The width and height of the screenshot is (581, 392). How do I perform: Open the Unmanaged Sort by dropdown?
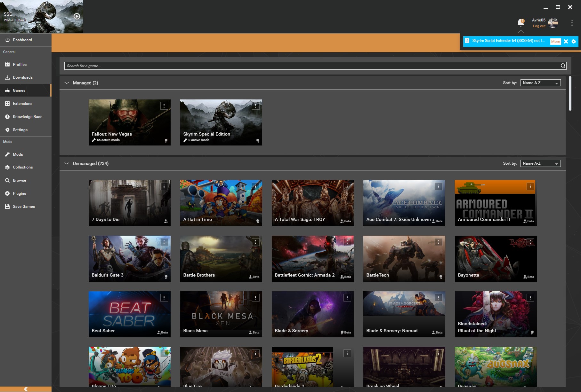[x=541, y=163]
